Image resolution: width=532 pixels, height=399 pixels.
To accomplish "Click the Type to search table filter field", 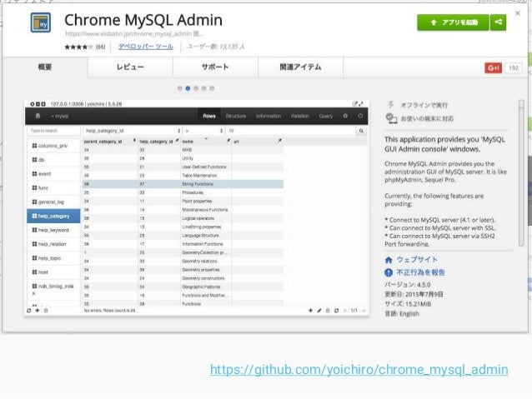I will (x=53, y=131).
